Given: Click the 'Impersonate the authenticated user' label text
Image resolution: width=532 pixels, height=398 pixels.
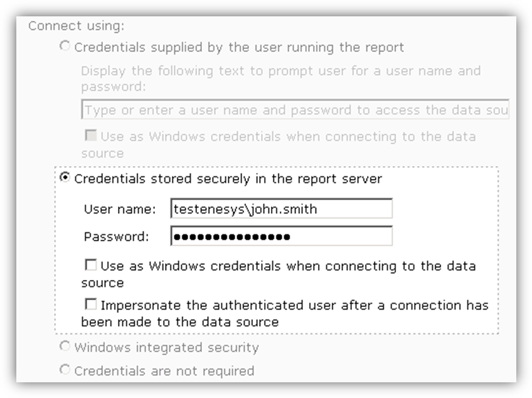Looking at the screenshot, I should (x=294, y=306).
